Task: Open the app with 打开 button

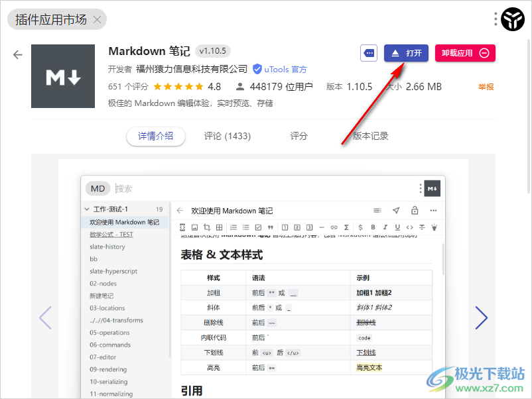Action: pyautogui.click(x=406, y=53)
